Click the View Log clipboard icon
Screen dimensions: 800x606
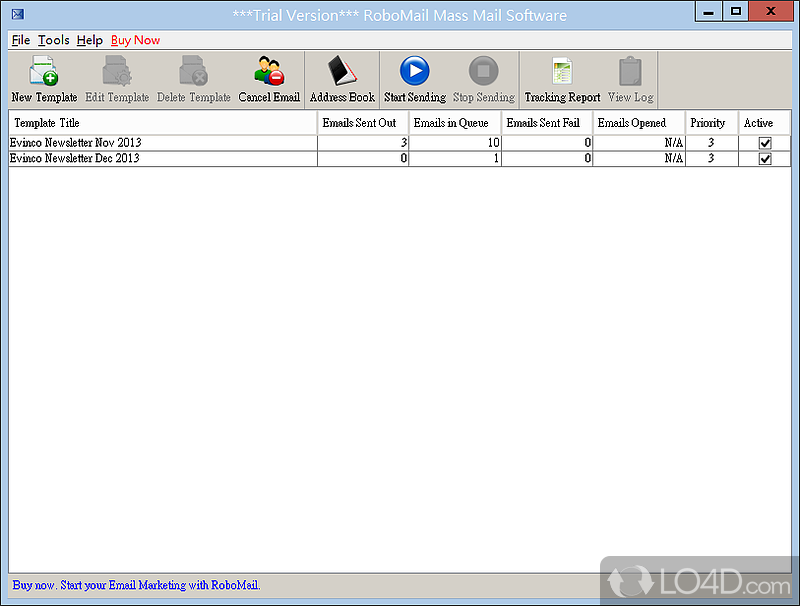630,72
